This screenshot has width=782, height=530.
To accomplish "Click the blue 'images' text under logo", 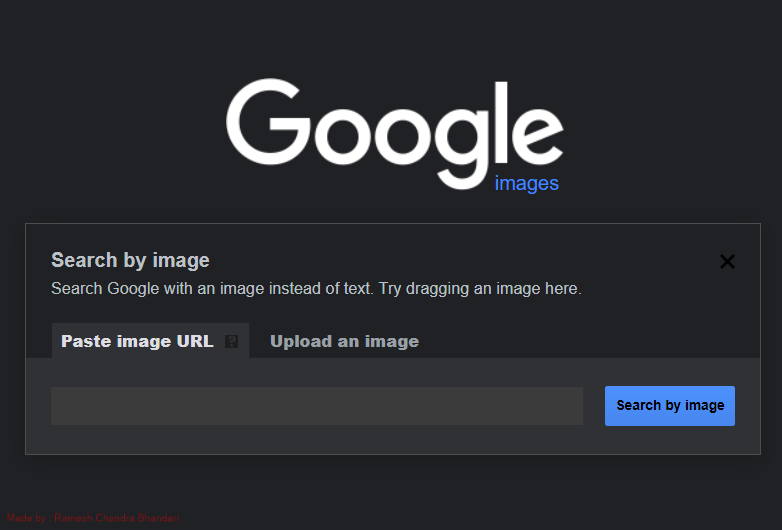I will [526, 183].
